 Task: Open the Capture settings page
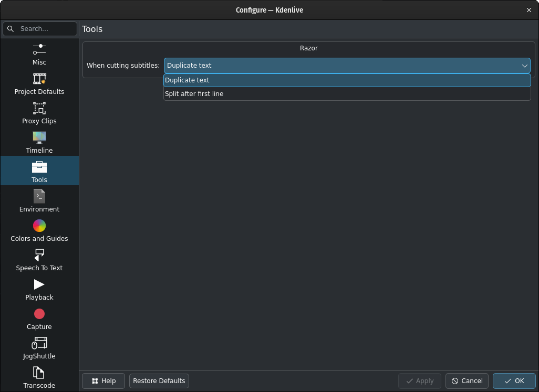pos(39,319)
